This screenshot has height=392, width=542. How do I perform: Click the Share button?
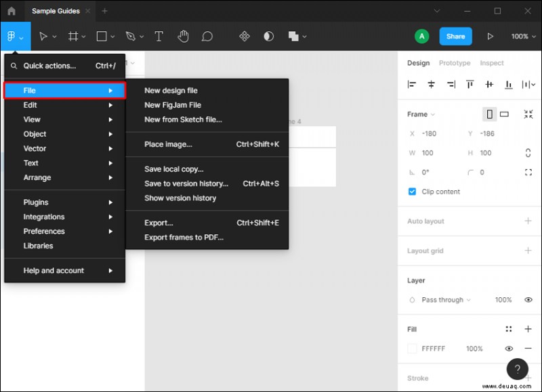pyautogui.click(x=455, y=37)
